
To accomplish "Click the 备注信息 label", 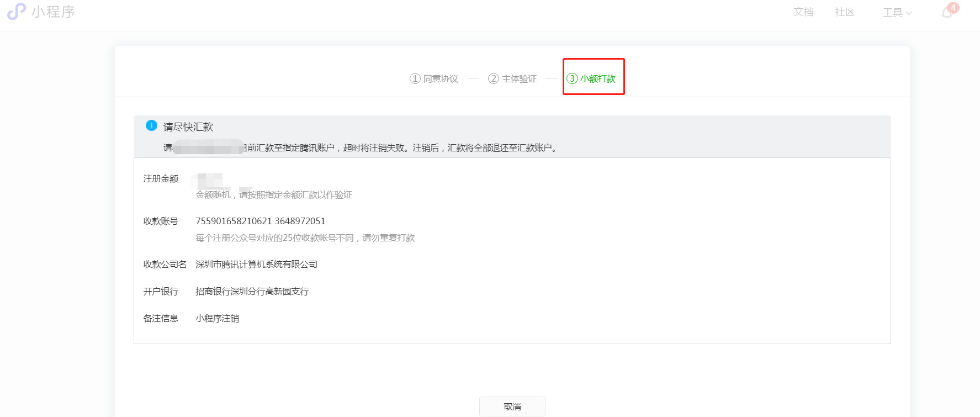I will click(x=161, y=319).
